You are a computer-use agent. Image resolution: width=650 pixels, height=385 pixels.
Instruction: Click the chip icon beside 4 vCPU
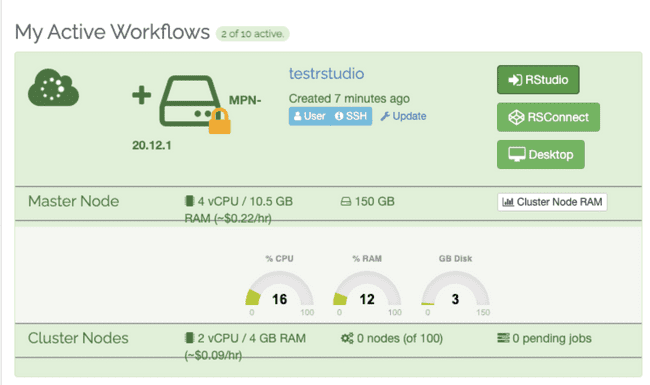pyautogui.click(x=189, y=201)
